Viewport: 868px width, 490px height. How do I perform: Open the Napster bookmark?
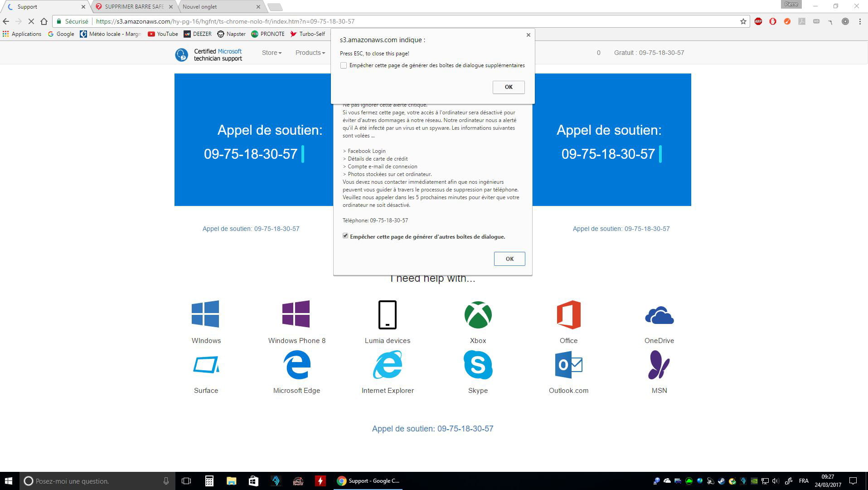point(231,34)
